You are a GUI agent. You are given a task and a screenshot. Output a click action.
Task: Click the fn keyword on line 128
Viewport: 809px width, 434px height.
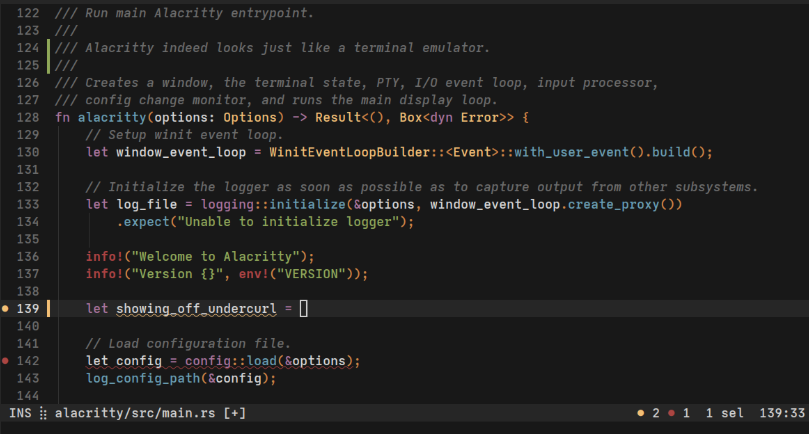click(x=62, y=117)
